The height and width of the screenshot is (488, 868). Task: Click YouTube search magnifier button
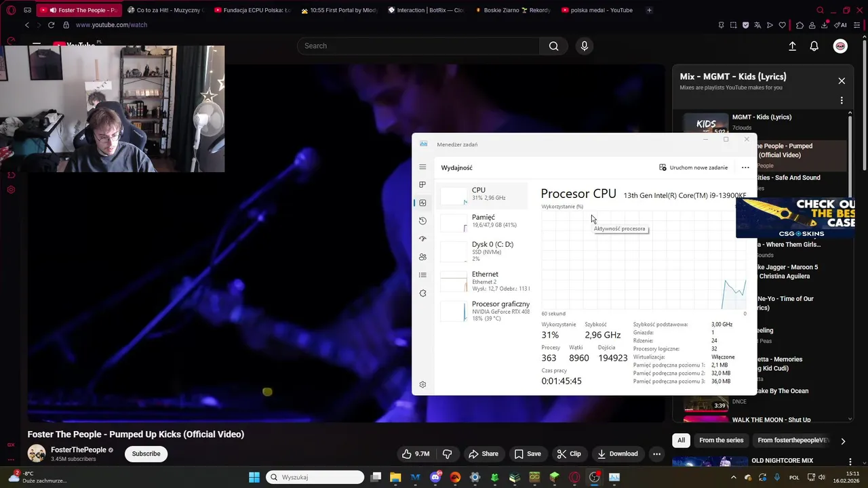554,46
